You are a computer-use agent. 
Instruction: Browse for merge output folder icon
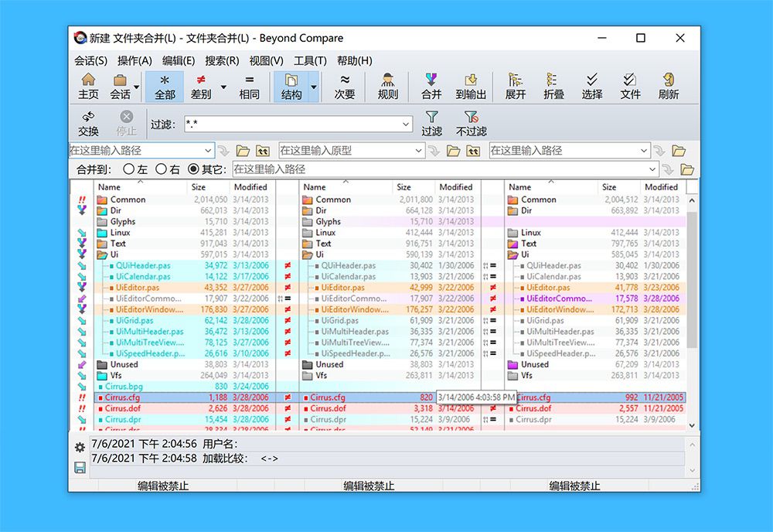click(687, 169)
